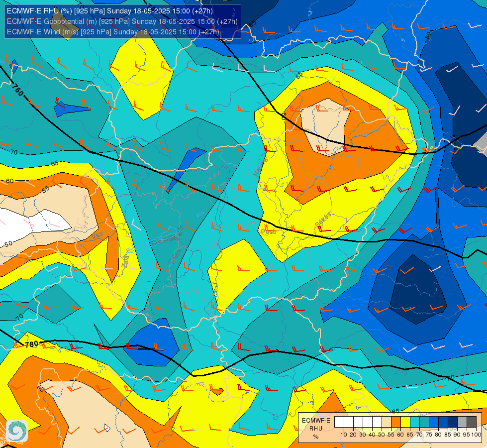
Task: Pick the medium blue 80–85 legend swatch
Action: tap(443, 422)
